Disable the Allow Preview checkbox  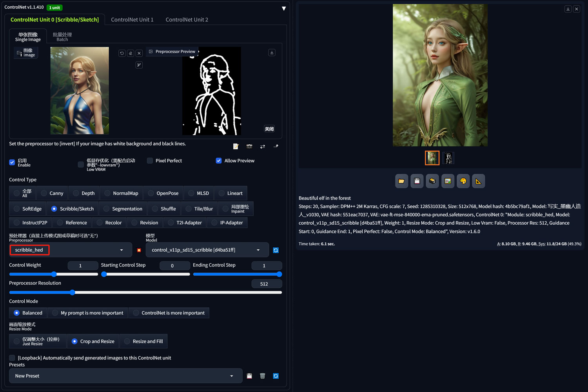pyautogui.click(x=219, y=161)
